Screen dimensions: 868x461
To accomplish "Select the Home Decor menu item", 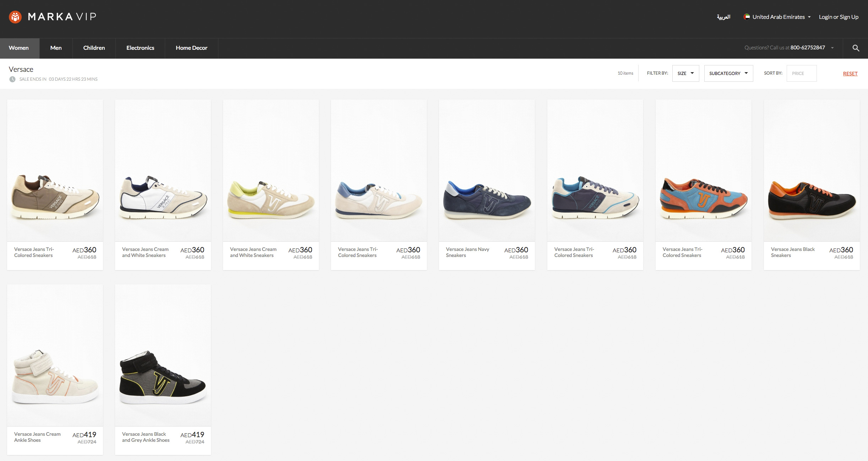I will tap(191, 48).
